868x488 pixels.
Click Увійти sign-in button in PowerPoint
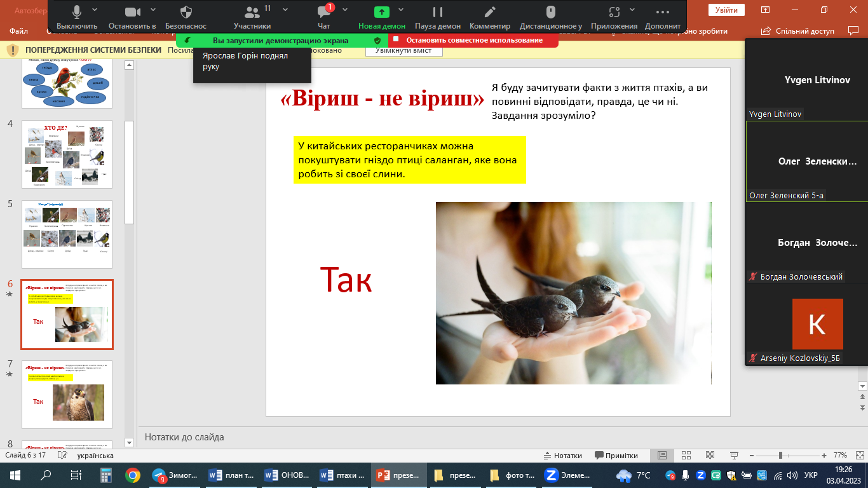coord(726,10)
